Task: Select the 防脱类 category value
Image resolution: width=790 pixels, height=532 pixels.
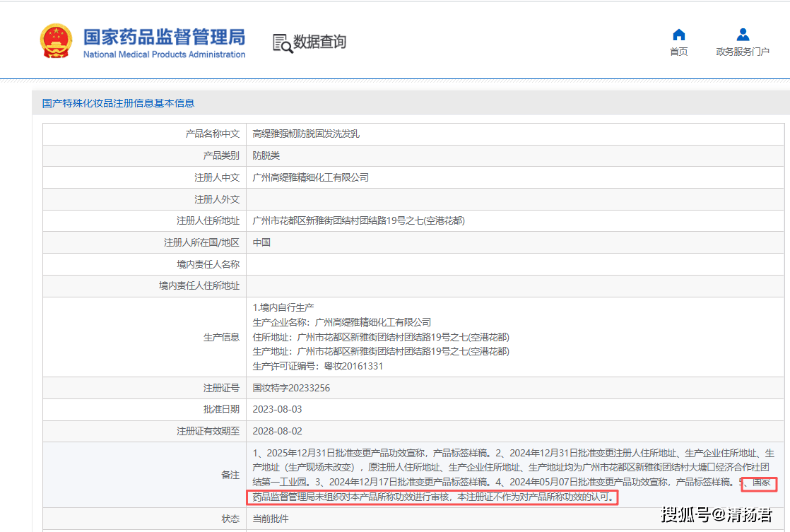Action: coord(266,155)
